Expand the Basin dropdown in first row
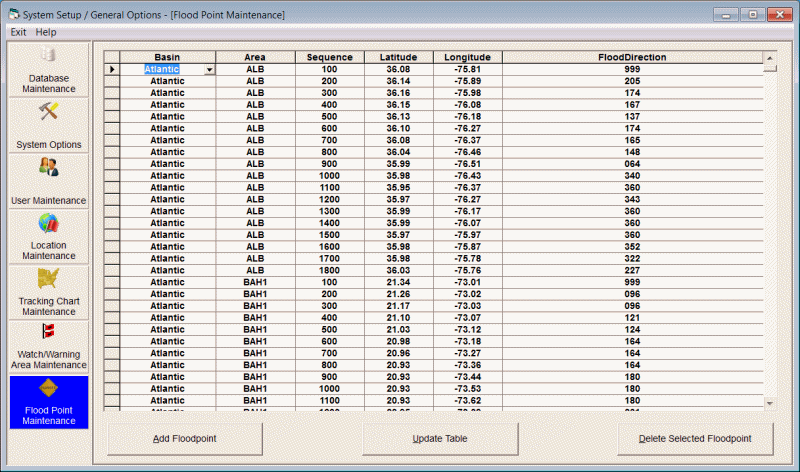Screen dimensions: 800x472 point(210,70)
